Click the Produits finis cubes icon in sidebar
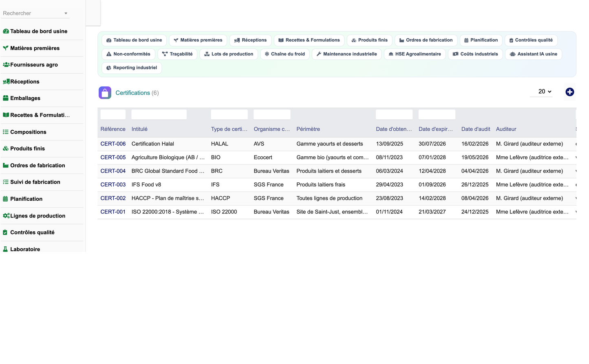This screenshot has height=364, width=589. 6,149
